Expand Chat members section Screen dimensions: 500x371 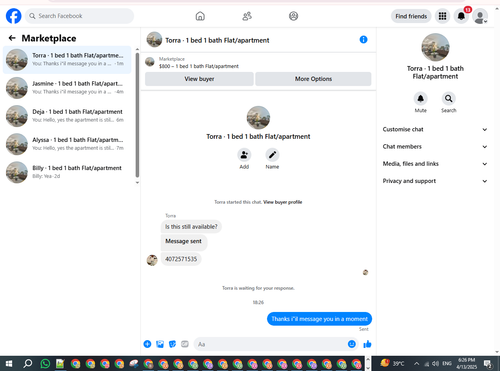[435, 147]
